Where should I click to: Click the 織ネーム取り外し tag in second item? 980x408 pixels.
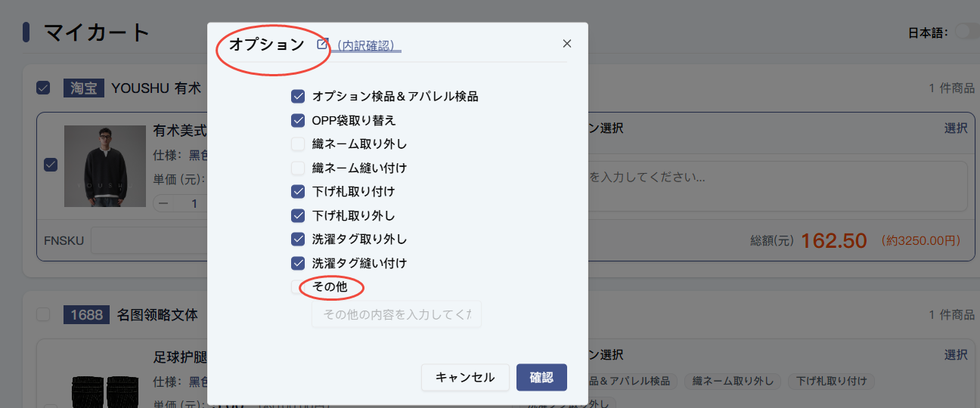732,381
